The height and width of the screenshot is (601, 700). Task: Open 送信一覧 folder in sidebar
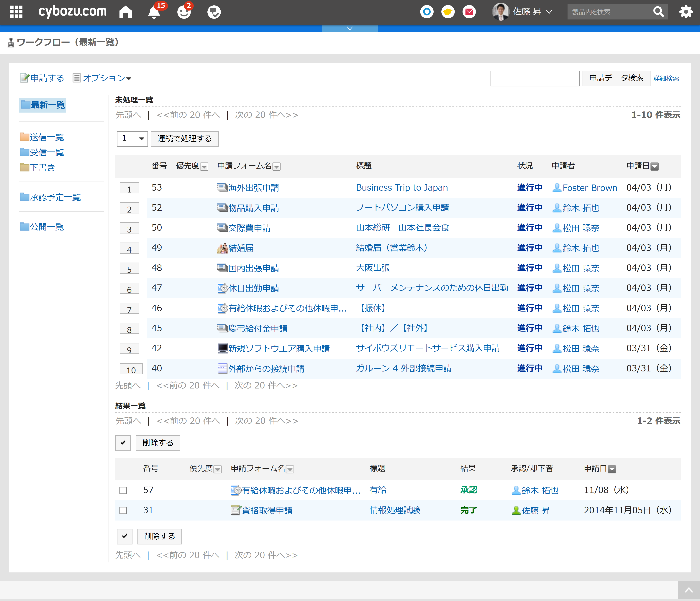[x=46, y=137]
